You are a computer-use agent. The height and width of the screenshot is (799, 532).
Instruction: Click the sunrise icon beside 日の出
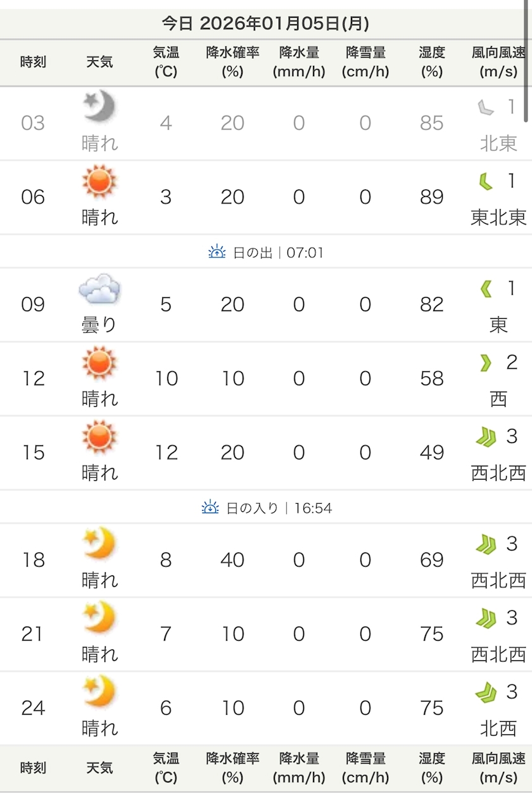[217, 252]
